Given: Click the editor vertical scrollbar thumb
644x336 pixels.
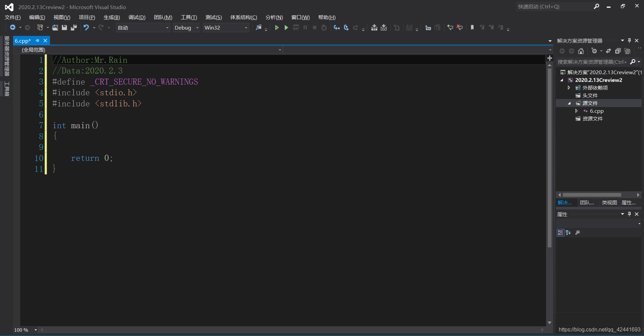Looking at the screenshot, I should 549,158.
